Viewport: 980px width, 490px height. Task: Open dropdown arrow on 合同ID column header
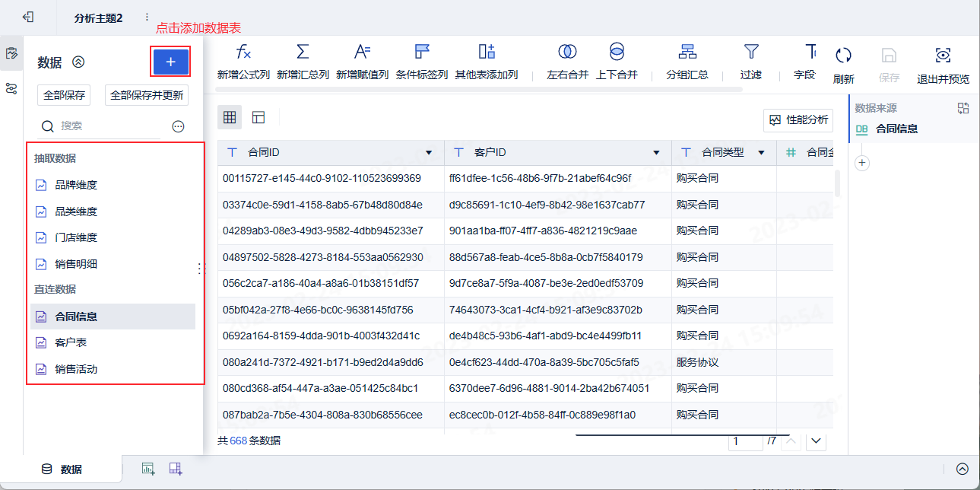pyautogui.click(x=430, y=153)
